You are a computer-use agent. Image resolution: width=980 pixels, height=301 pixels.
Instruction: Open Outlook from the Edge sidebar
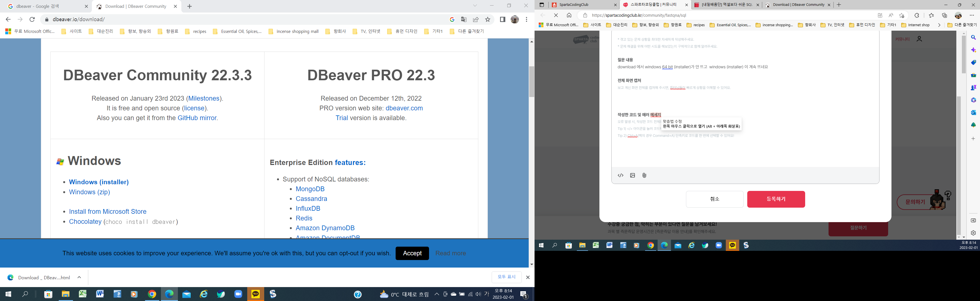(974, 112)
